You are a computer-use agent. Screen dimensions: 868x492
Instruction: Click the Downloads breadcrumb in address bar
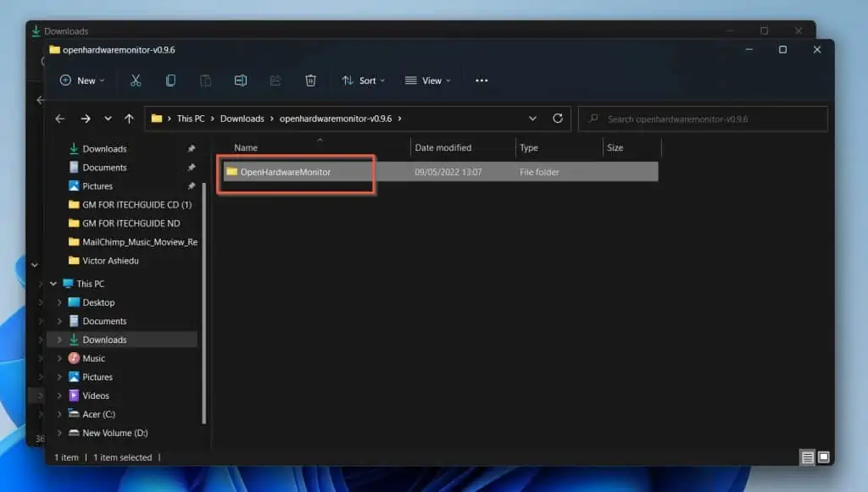tap(242, 119)
